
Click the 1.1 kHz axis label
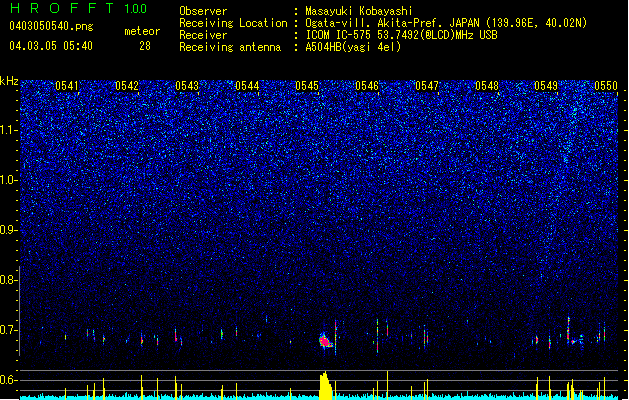tap(9, 130)
